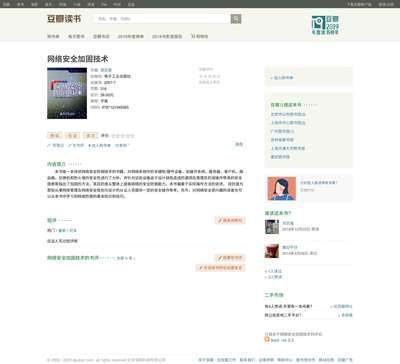Open 豆瓣书店 in the navigation
Screen dimensions: 400x364
click(101, 36)
